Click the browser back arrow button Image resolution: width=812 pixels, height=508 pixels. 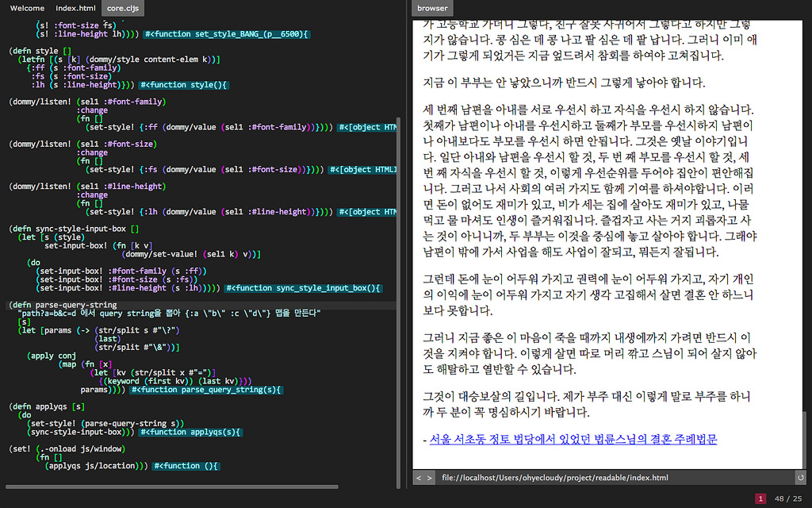tap(419, 478)
